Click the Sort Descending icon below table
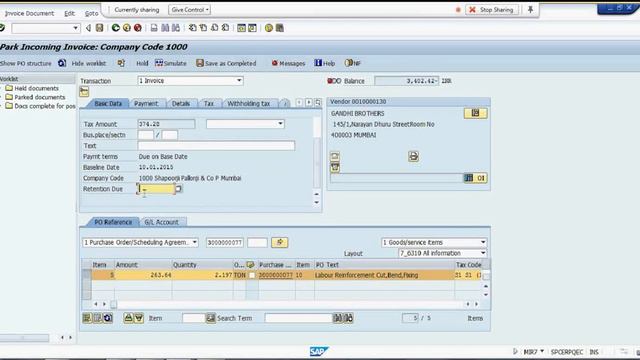 point(139,318)
